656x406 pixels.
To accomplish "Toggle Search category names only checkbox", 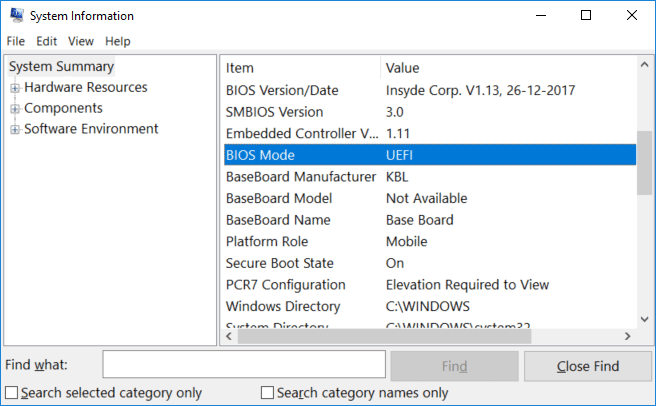I will tap(267, 393).
